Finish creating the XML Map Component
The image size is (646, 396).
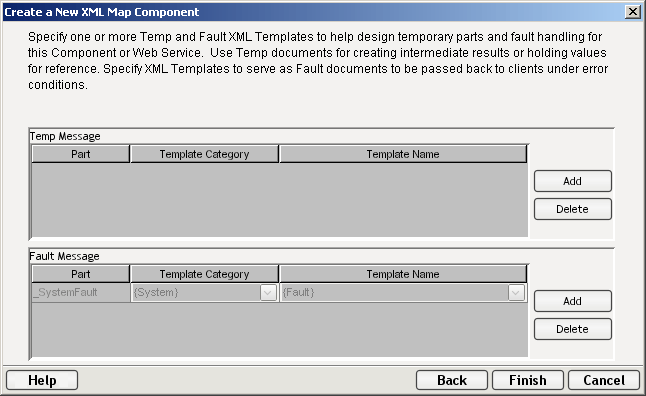pos(528,380)
